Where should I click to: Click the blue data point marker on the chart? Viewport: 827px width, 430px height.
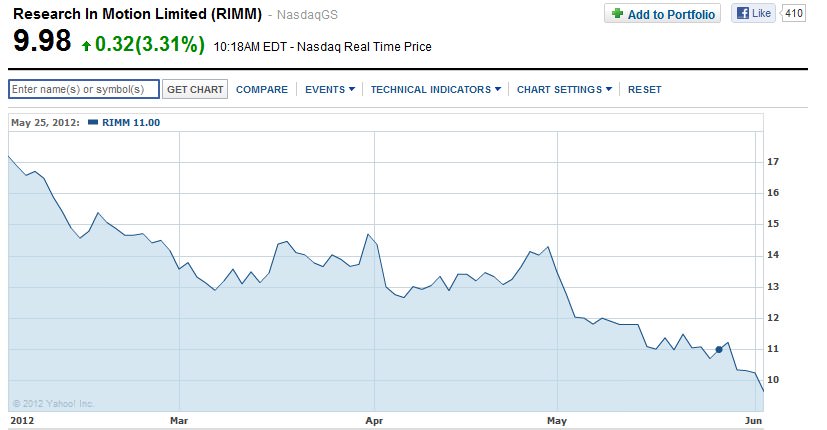point(719,349)
